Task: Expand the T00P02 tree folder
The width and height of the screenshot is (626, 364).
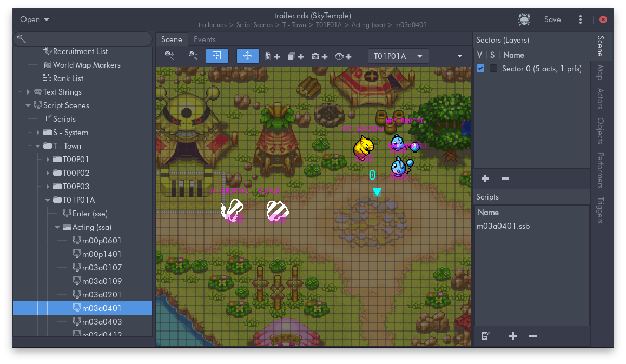Action: pos(48,173)
